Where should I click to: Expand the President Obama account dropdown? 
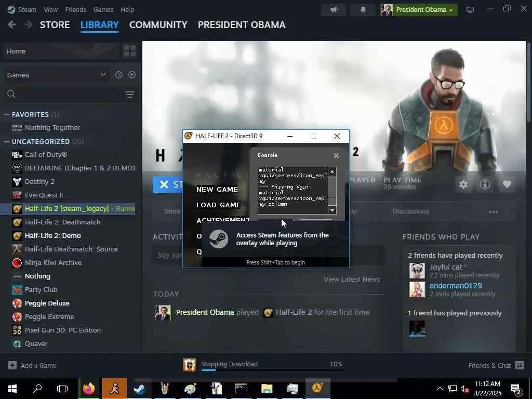pyautogui.click(x=419, y=10)
